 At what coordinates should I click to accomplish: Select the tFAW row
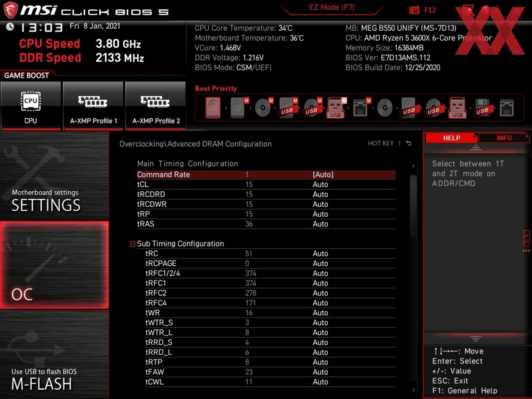tap(270, 372)
